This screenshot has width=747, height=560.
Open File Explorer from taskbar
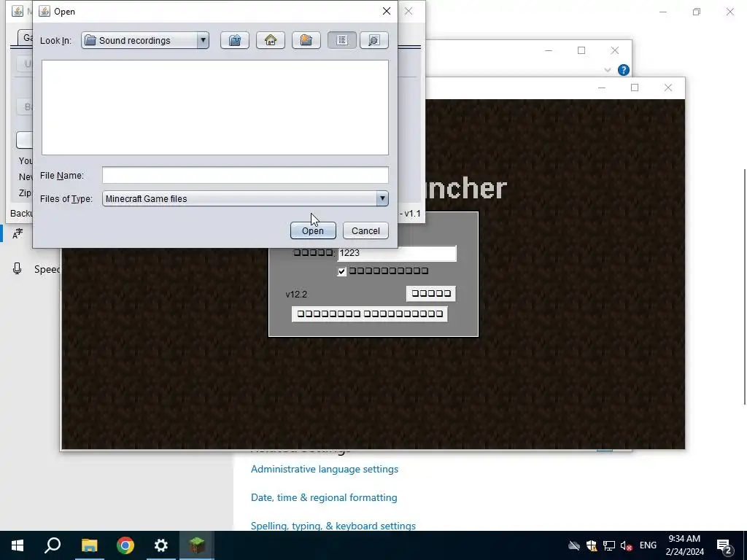(x=89, y=545)
